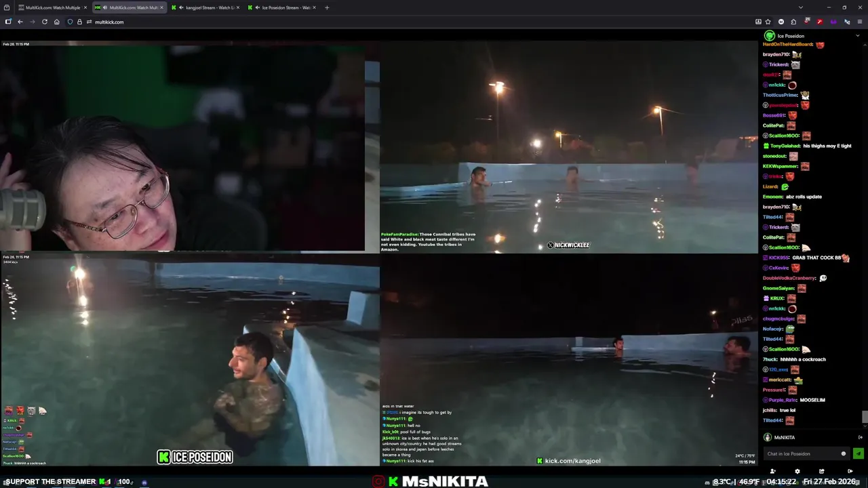
Task: Mute audio on active MultiKick tab
Action: (105, 7)
